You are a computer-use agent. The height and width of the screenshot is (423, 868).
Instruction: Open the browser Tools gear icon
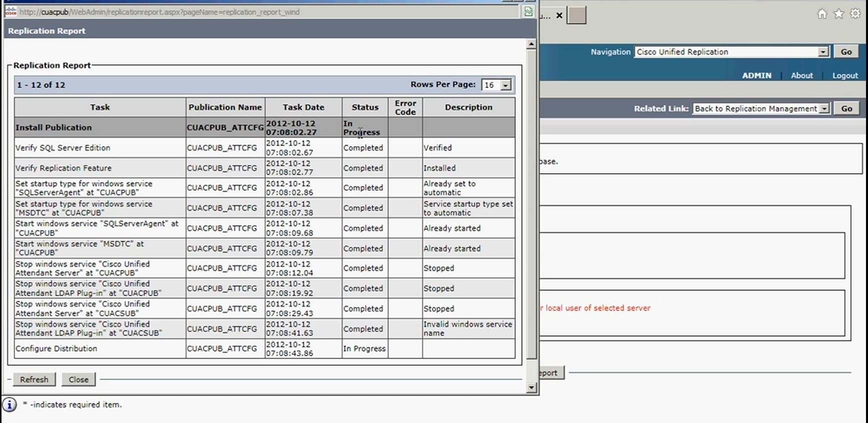click(x=855, y=14)
